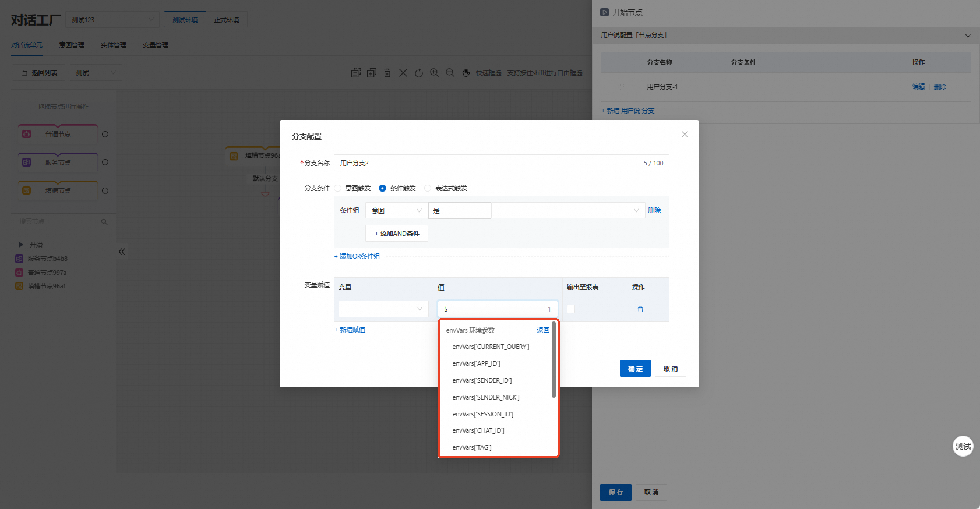980x509 pixels.
Task: Switch to 意图管理 tab
Action: [72, 45]
